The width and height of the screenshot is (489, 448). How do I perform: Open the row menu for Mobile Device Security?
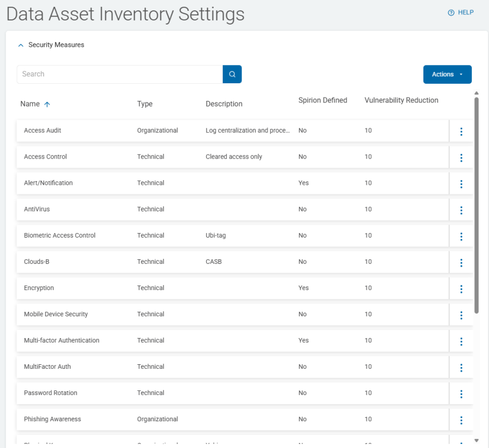tap(461, 315)
